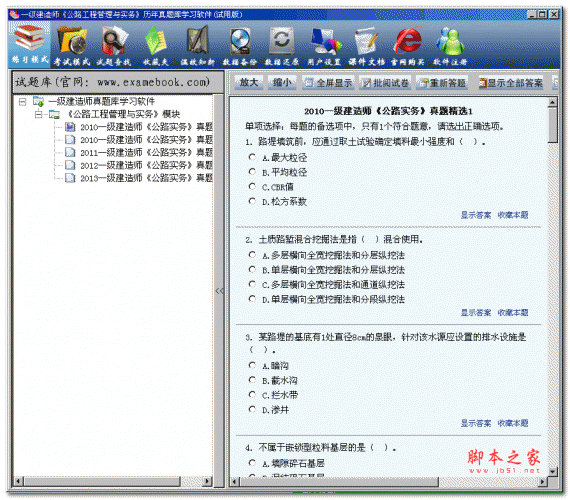Click 试题库 header with official website text
The width and height of the screenshot is (570, 500).
[118, 82]
